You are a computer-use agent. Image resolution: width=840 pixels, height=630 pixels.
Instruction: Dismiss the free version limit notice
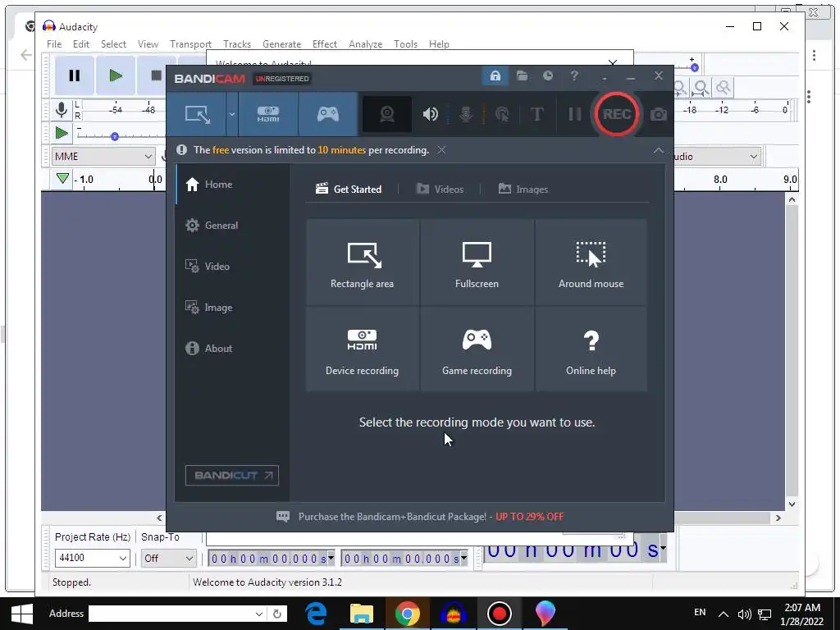tap(441, 150)
